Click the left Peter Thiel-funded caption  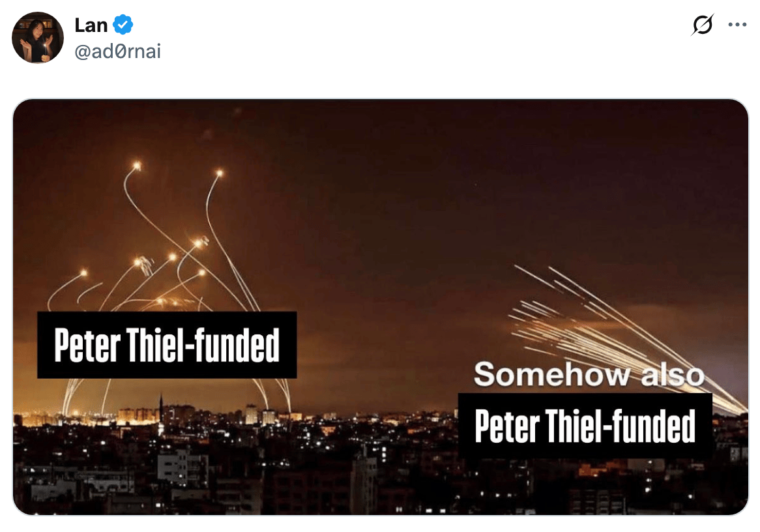[x=167, y=345]
